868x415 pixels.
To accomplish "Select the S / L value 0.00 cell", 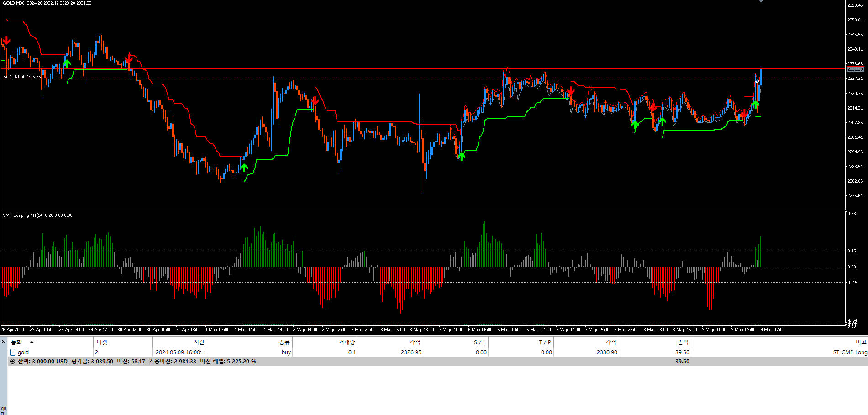I will point(481,352).
